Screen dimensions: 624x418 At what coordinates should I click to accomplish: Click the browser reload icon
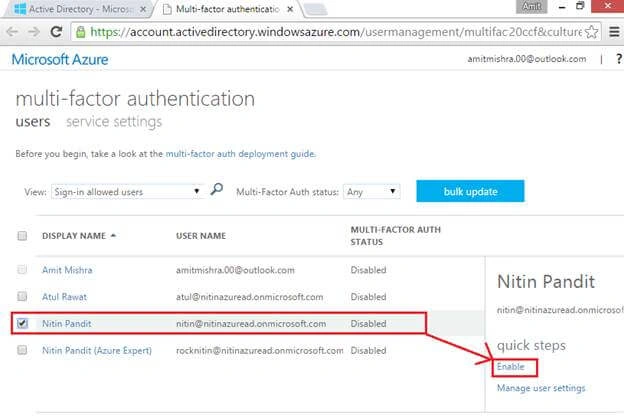57,32
